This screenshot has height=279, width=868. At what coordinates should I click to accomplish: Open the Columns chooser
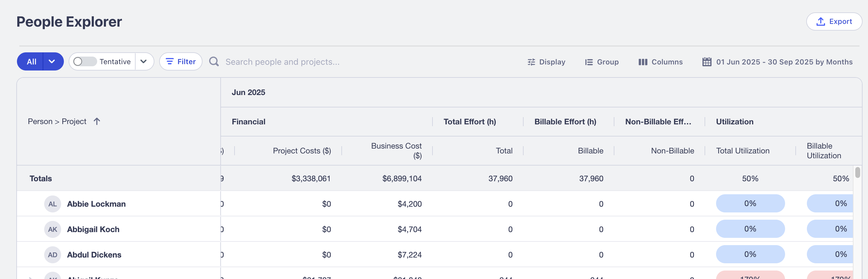tap(660, 62)
